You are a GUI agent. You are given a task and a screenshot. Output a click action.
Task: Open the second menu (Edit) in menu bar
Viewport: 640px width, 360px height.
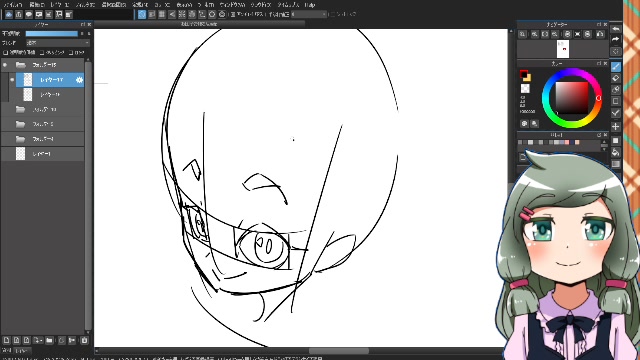click(36, 4)
